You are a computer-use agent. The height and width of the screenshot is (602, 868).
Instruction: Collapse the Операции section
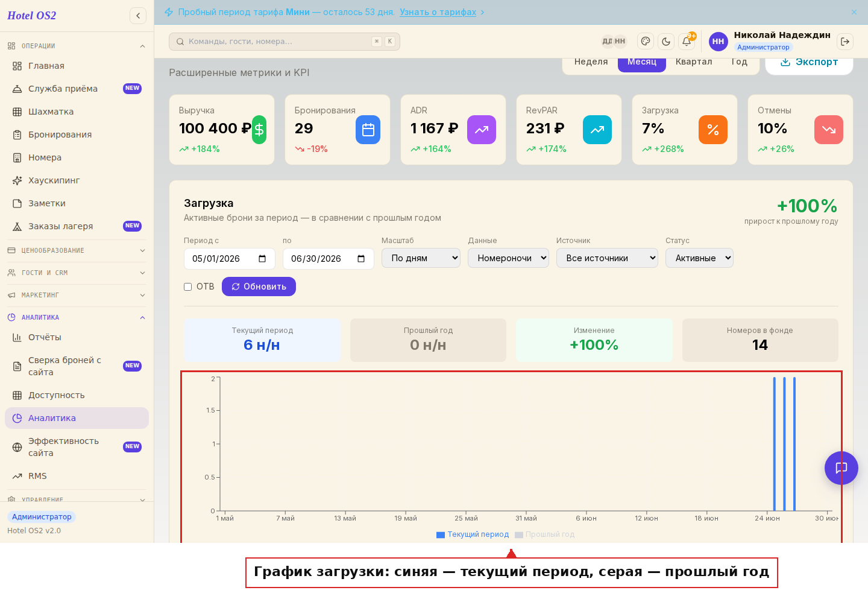tap(77, 46)
